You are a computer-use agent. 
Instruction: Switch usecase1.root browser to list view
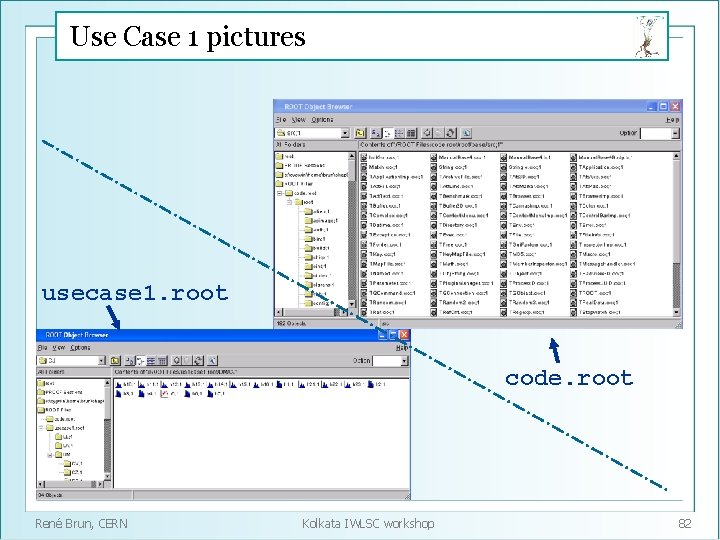pyautogui.click(x=151, y=360)
